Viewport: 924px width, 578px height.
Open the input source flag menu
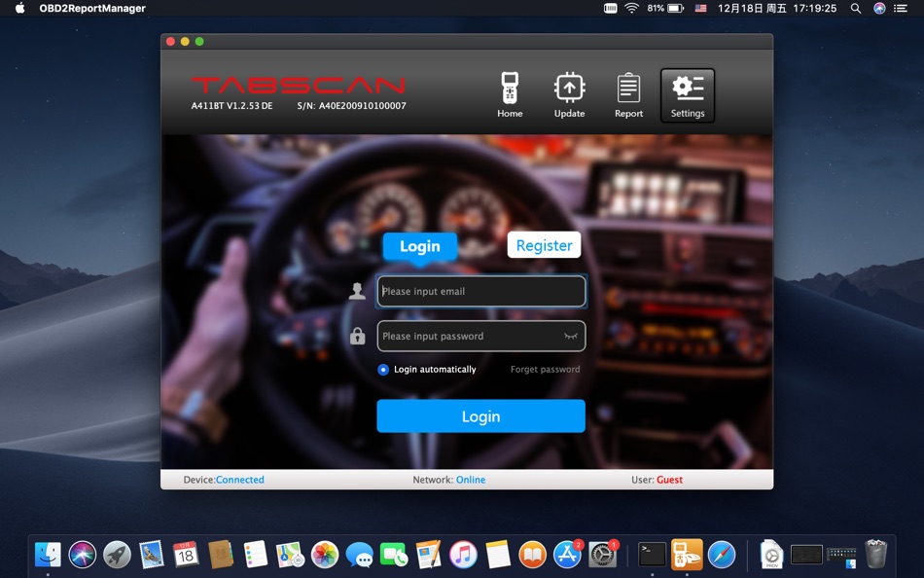(700, 8)
